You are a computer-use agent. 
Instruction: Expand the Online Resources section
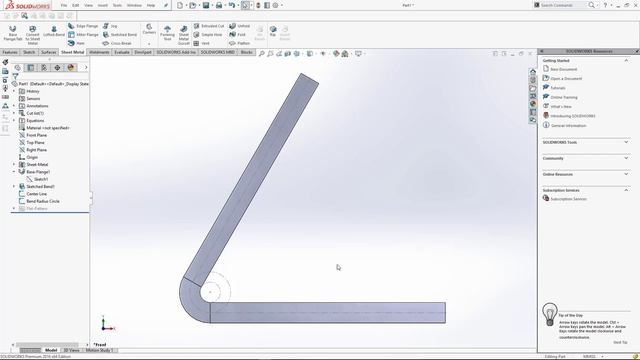[x=626, y=174]
